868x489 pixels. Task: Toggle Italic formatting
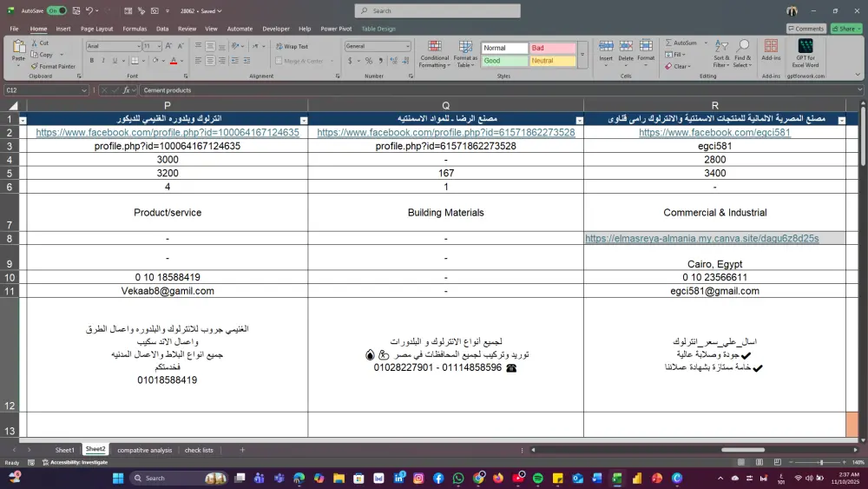click(103, 60)
